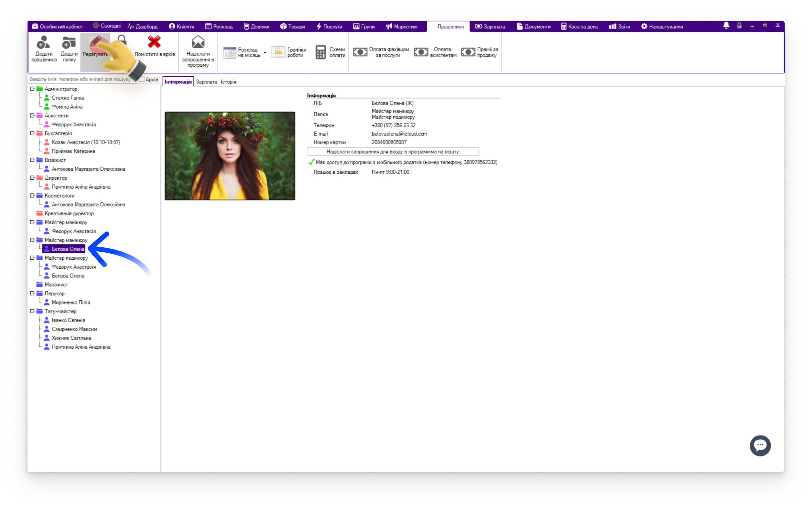Go to the Today section
Image resolution: width=812 pixels, height=508 pixels.
[x=106, y=26]
